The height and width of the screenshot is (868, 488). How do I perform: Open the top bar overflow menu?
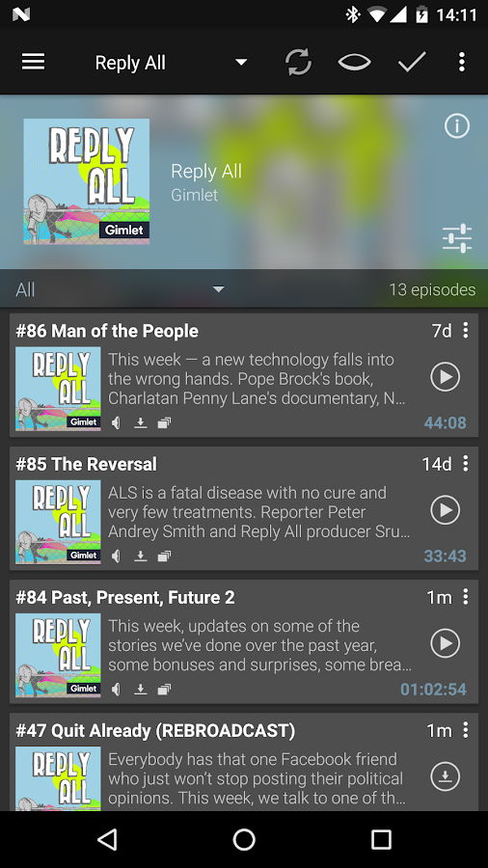coord(462,62)
